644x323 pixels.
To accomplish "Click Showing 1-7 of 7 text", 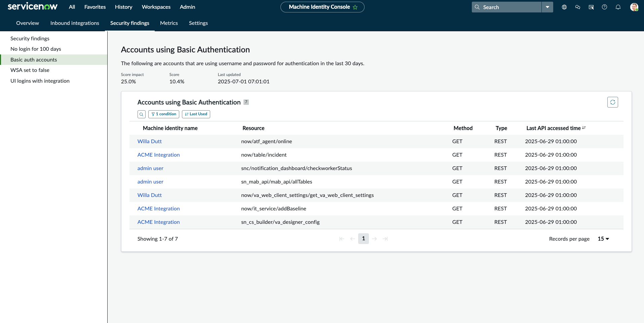I will 158,239.
